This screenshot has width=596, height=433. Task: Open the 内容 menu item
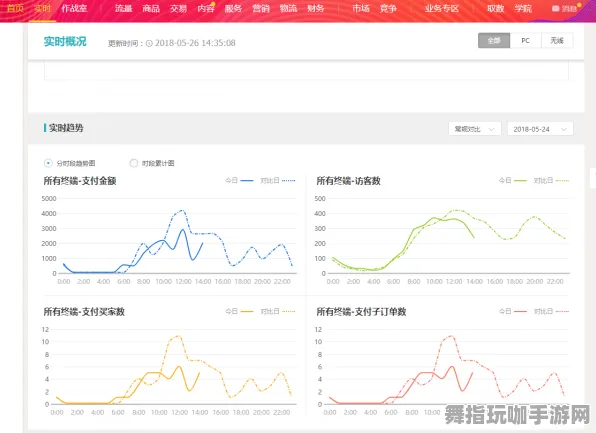[206, 8]
